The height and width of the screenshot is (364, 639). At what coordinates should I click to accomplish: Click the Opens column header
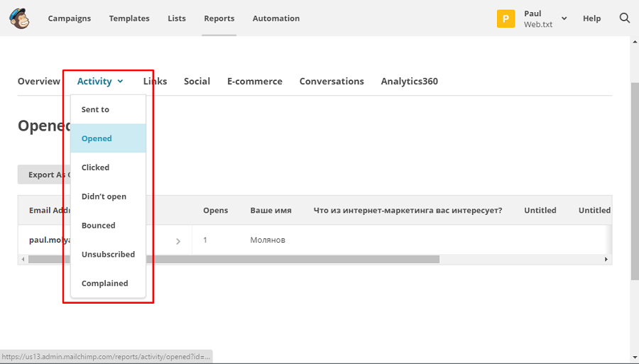(x=216, y=211)
